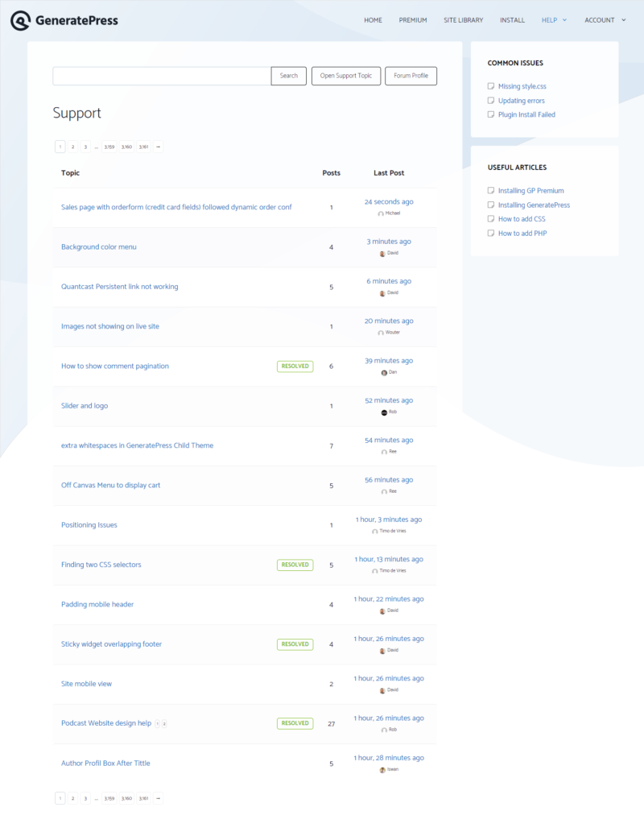Expand the HELP menu chevron

(x=564, y=20)
